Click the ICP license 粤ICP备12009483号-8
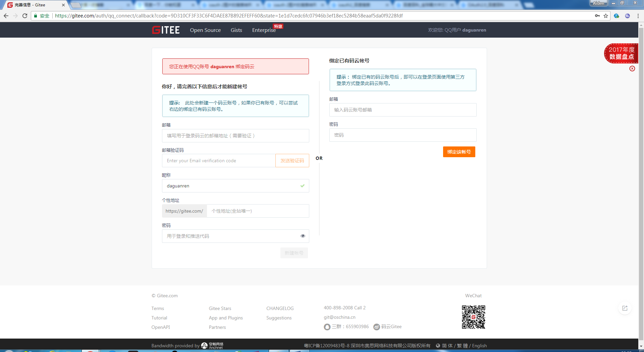The image size is (644, 352). (x=327, y=346)
